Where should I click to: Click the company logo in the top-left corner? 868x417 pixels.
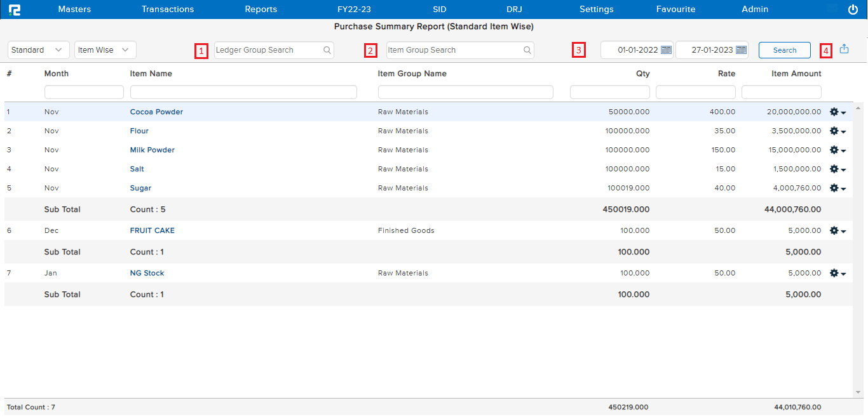[x=15, y=9]
